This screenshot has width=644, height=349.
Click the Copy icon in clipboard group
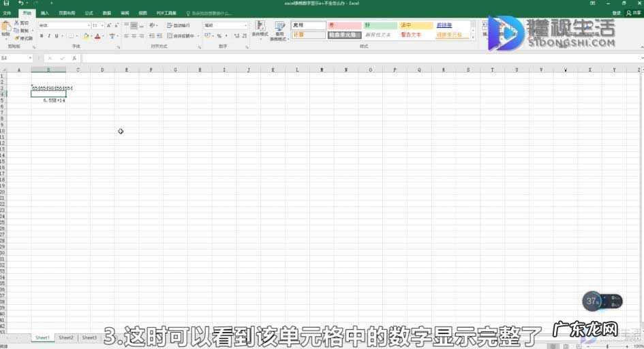point(16,31)
